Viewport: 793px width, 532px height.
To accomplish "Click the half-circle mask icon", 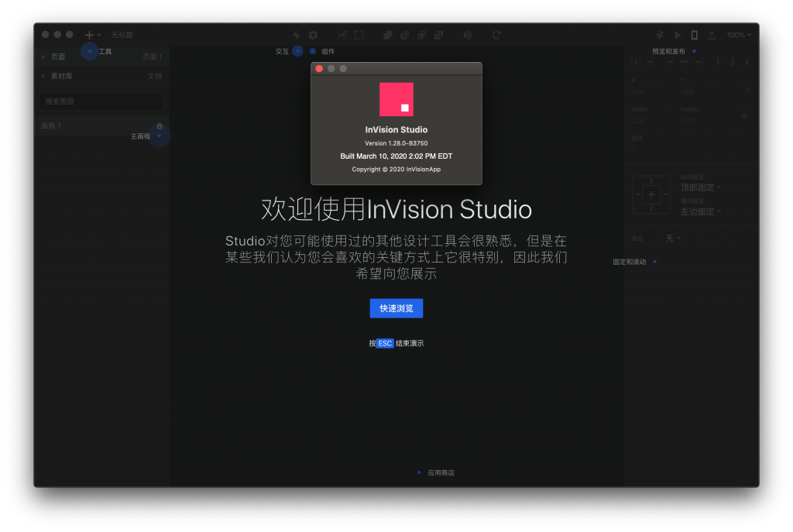I will 468,35.
